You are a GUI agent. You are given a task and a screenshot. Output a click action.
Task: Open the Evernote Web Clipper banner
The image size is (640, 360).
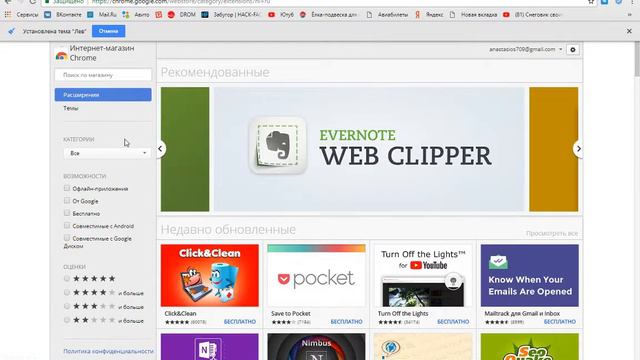click(369, 149)
